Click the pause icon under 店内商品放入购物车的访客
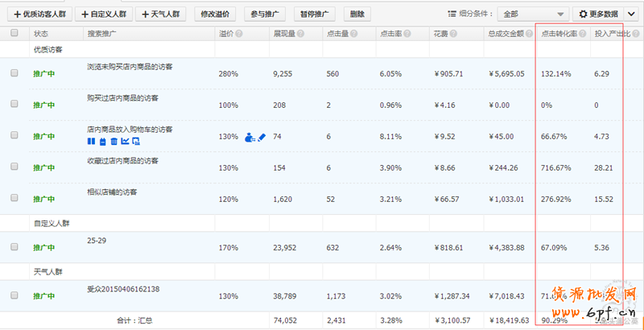This screenshot has width=644, height=330. [90, 142]
